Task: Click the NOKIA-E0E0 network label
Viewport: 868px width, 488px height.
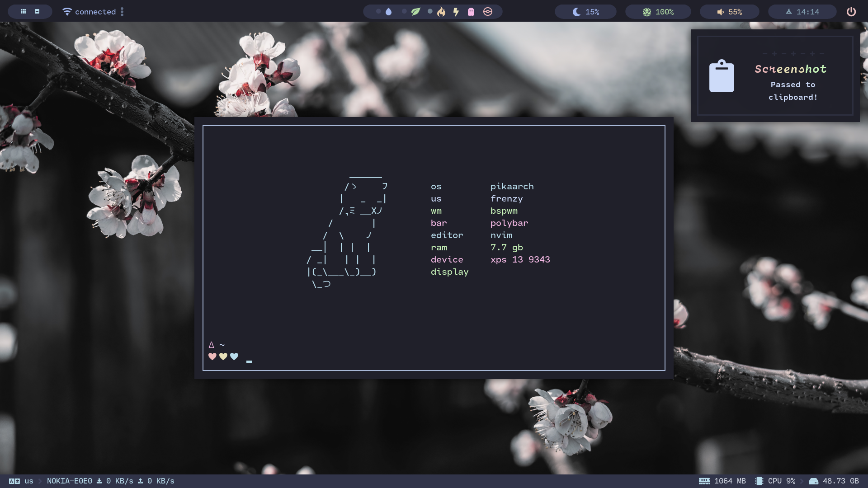Action: coord(69,481)
